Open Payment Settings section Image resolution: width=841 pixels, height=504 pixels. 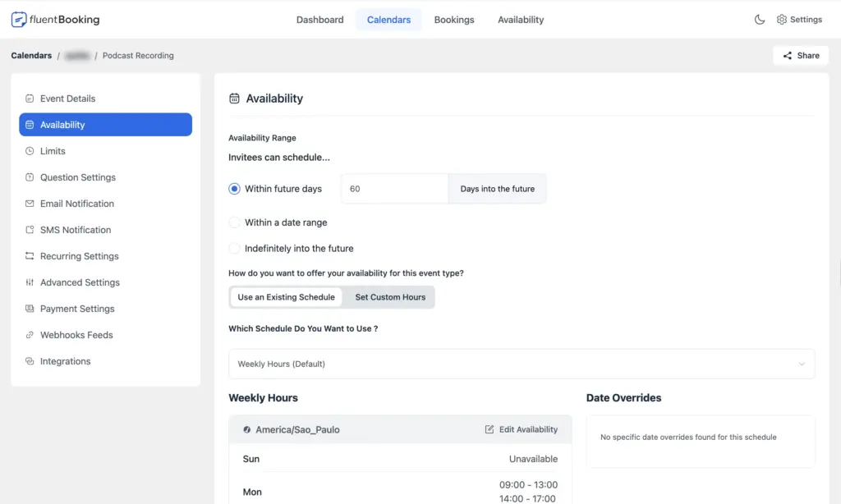[106, 309]
